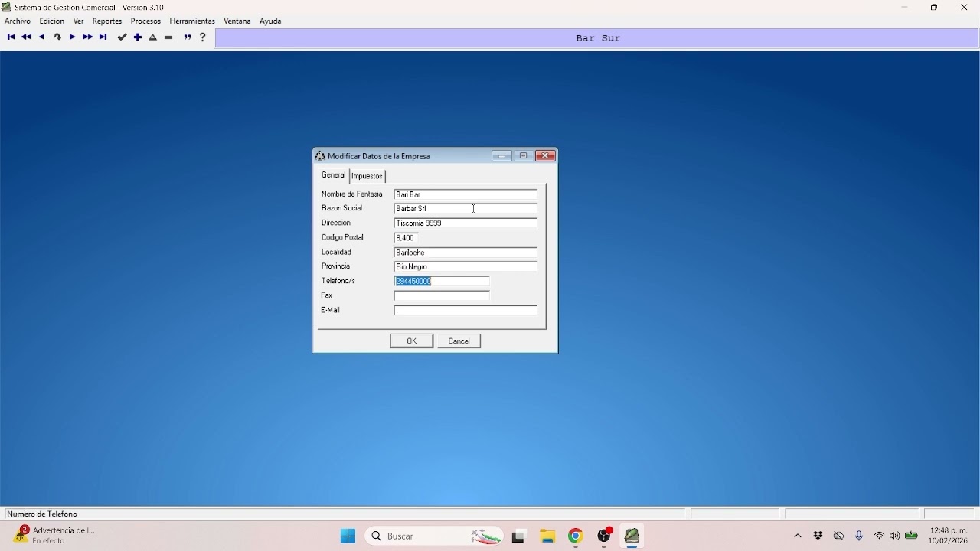This screenshot has width=980, height=551.
Task: Select the General tab
Action: (334, 175)
